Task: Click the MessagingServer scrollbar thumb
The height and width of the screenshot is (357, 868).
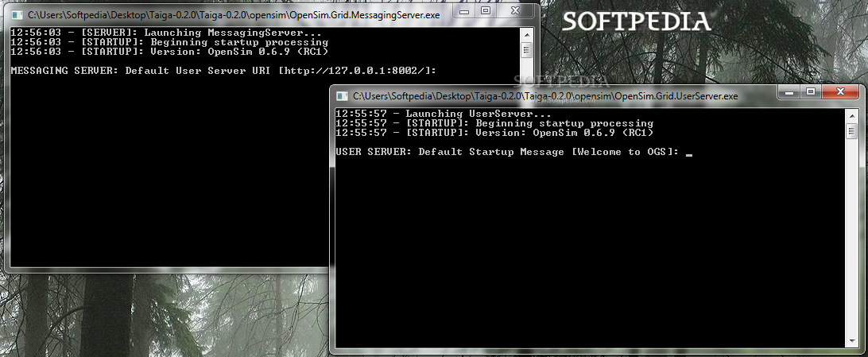Action: [x=526, y=50]
